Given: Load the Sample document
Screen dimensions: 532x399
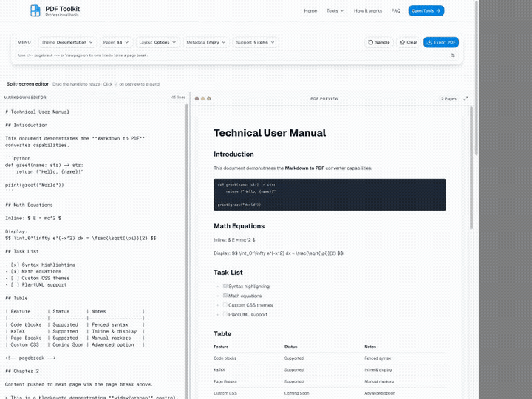Looking at the screenshot, I should click(x=378, y=42).
